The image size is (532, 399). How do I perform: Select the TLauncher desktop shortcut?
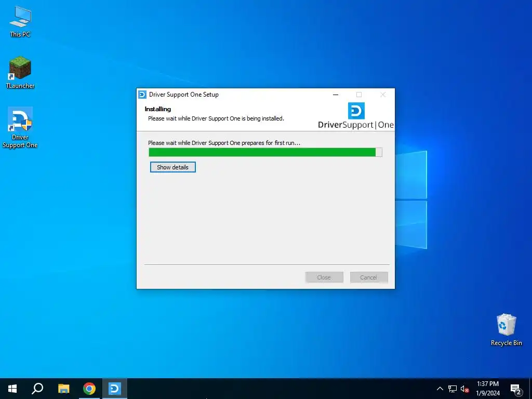pyautogui.click(x=20, y=73)
